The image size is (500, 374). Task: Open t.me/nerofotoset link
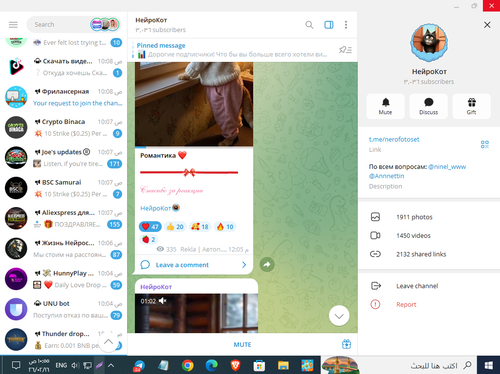394,139
